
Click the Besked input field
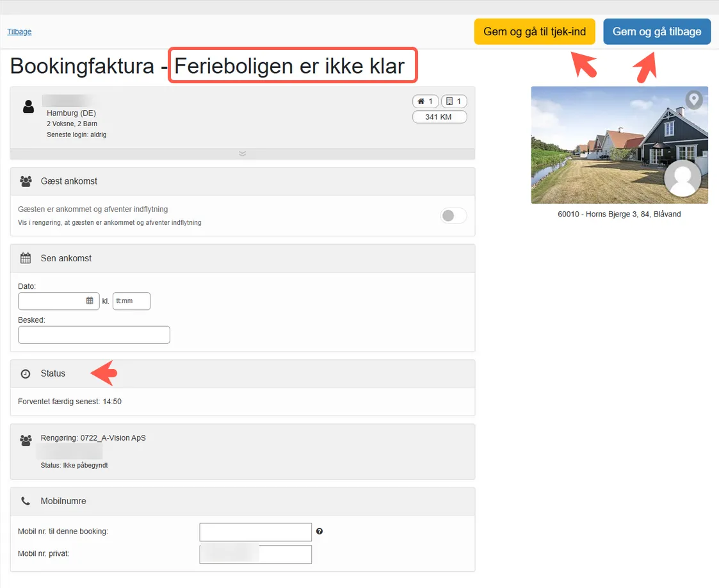(x=93, y=334)
